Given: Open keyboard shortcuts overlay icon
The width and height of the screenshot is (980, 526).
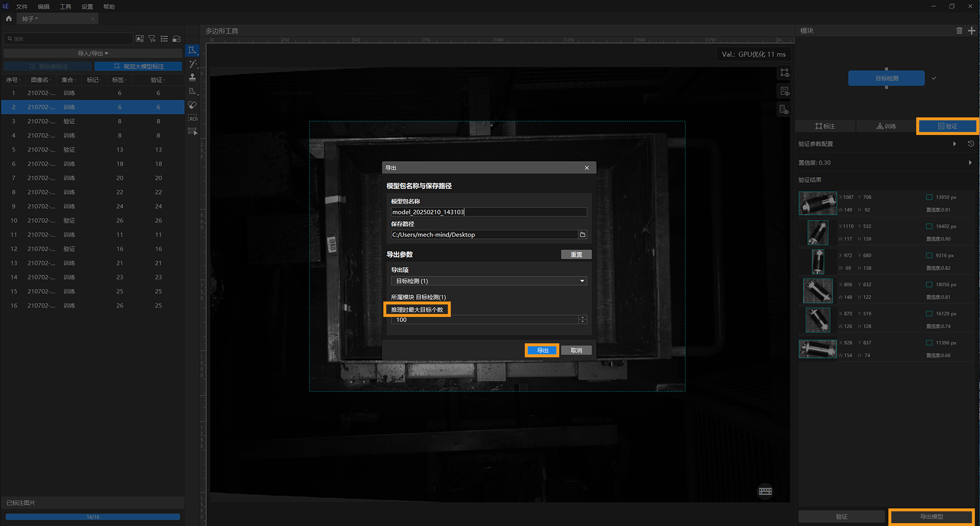Looking at the screenshot, I should click(765, 492).
